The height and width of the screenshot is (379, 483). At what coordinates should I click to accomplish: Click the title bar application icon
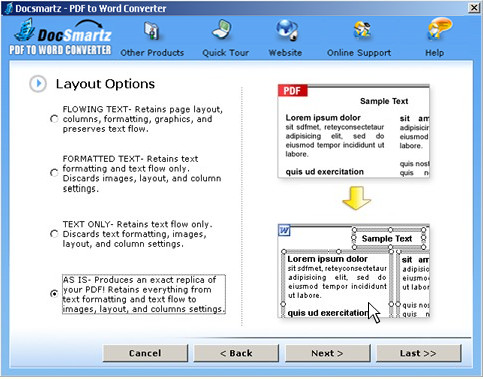click(x=8, y=8)
